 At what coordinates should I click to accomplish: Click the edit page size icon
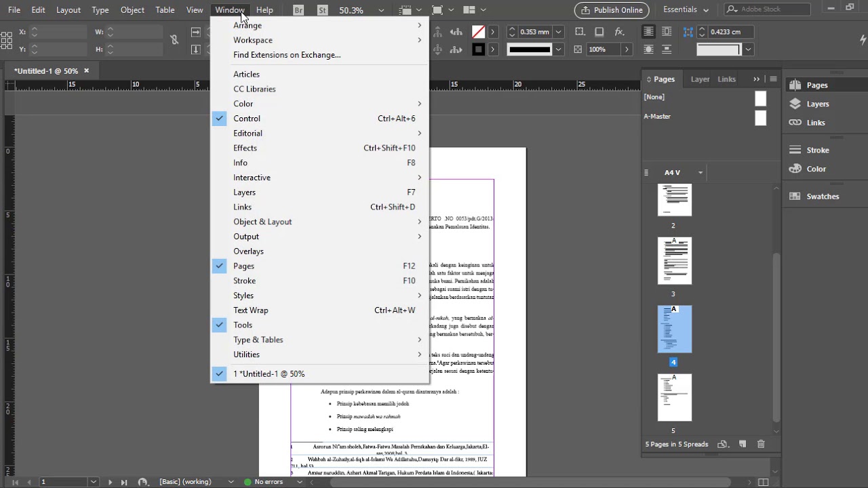click(x=723, y=444)
